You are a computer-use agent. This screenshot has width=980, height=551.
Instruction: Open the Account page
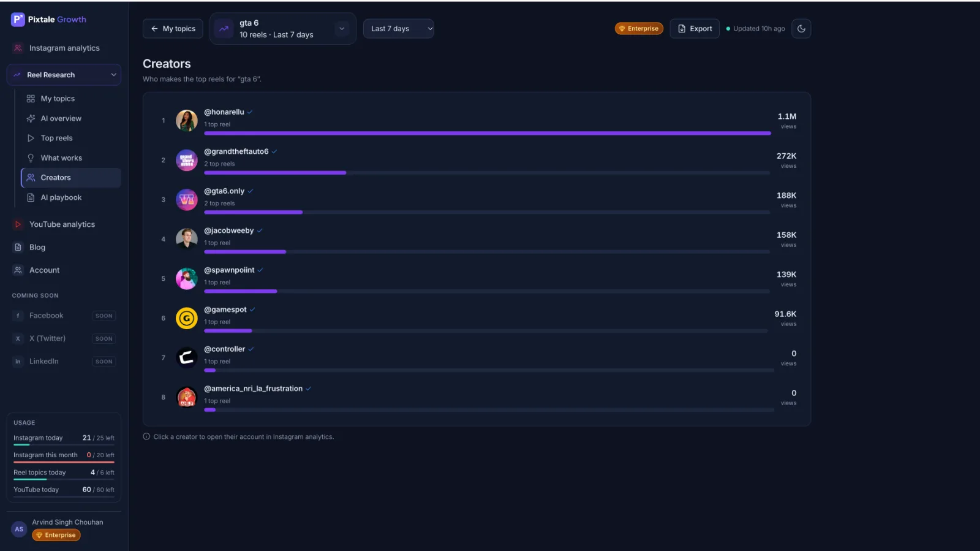click(64, 270)
